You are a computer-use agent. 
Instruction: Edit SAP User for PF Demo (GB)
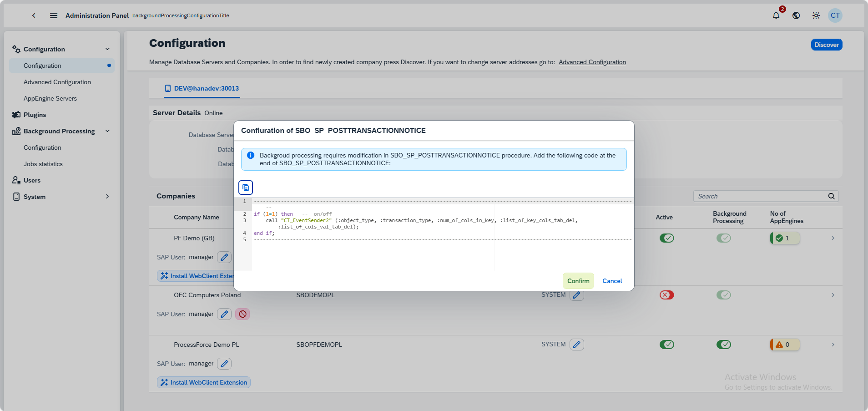[224, 257]
